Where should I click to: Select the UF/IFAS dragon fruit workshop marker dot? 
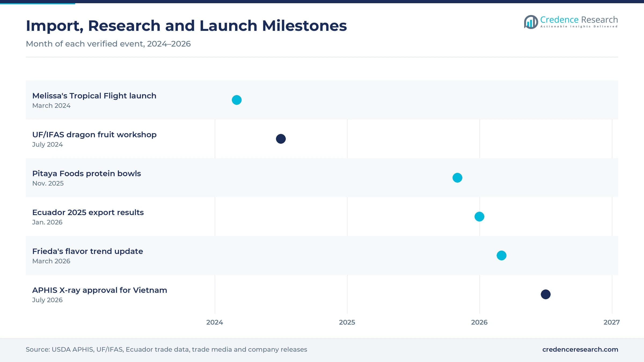[x=281, y=139]
